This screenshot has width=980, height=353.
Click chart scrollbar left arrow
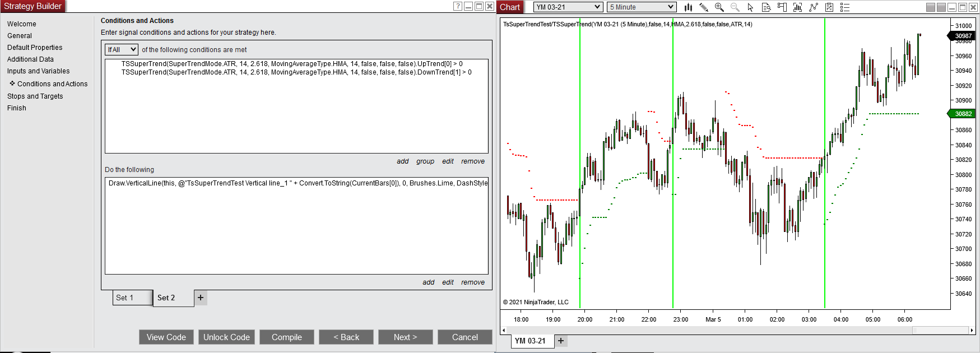click(503, 330)
